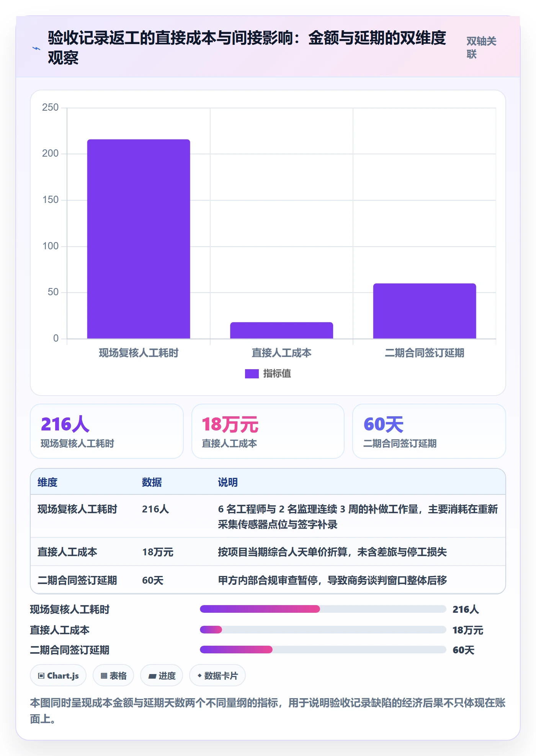Open the 18万元 data card
The width and height of the screenshot is (536, 756).
[x=268, y=431]
